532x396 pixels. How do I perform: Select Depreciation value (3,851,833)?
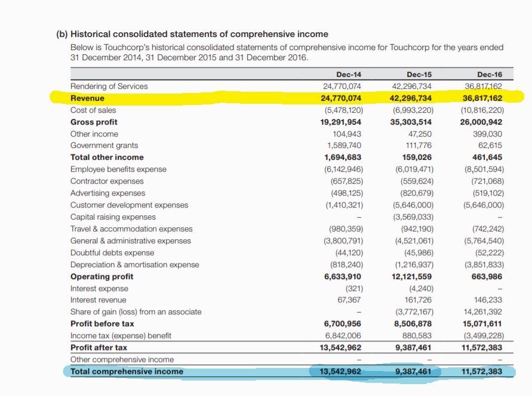pyautogui.click(x=484, y=265)
